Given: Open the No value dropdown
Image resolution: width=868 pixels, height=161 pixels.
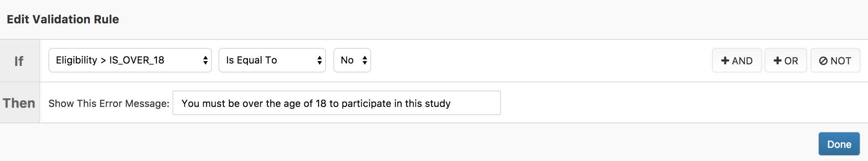Looking at the screenshot, I should coord(352,60).
